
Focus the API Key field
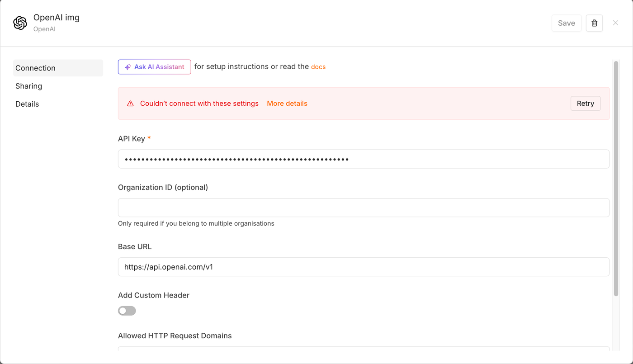(x=364, y=159)
